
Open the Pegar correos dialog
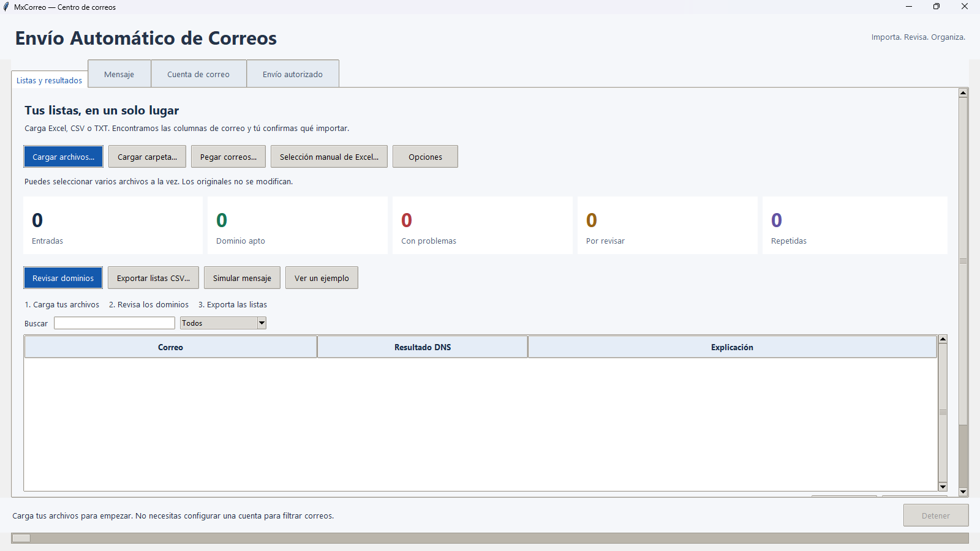click(228, 157)
